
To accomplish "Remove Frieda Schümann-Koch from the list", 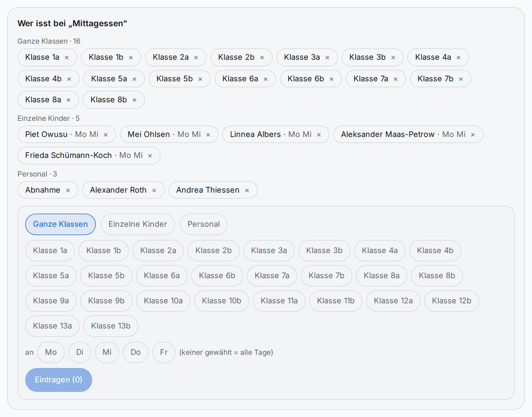I will point(150,156).
